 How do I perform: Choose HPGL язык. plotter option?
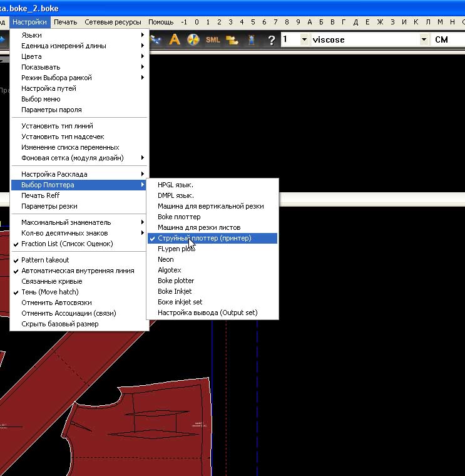tap(175, 185)
